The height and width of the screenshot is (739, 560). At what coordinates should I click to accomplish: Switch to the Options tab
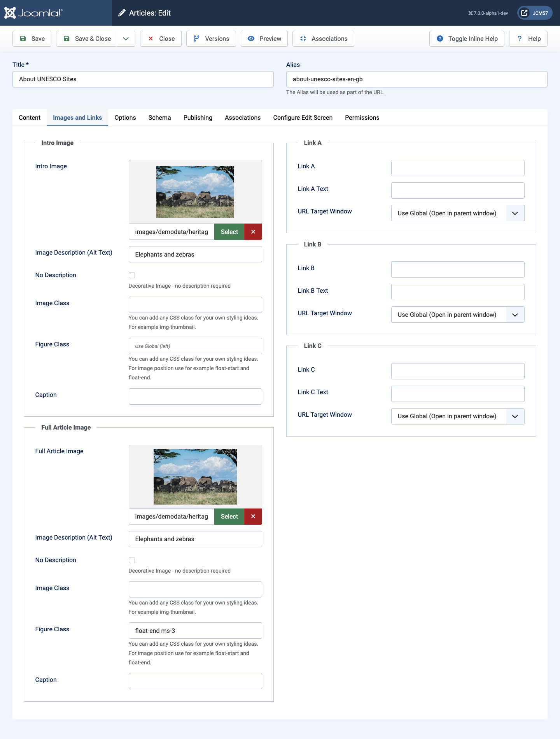pos(125,117)
